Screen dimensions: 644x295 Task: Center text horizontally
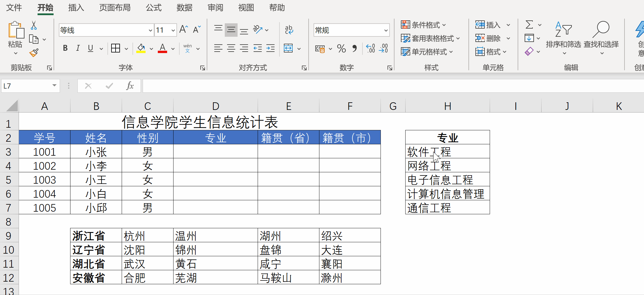(x=231, y=48)
